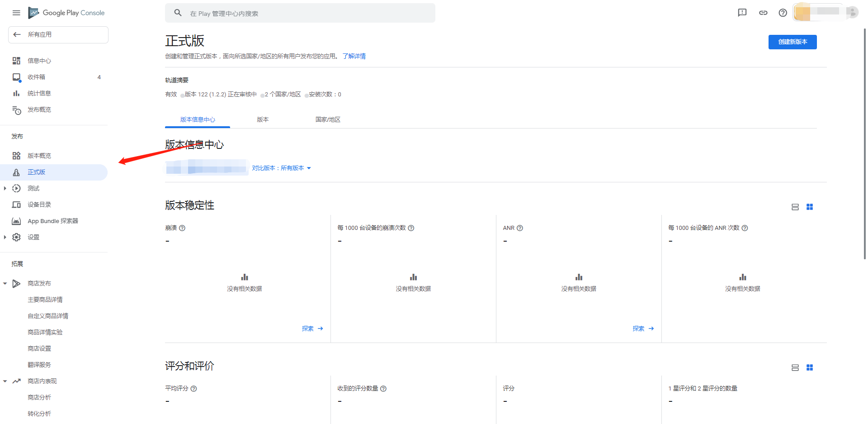Open the account avatar menu
Image resolution: width=868 pixels, height=424 pixels.
pos(852,12)
